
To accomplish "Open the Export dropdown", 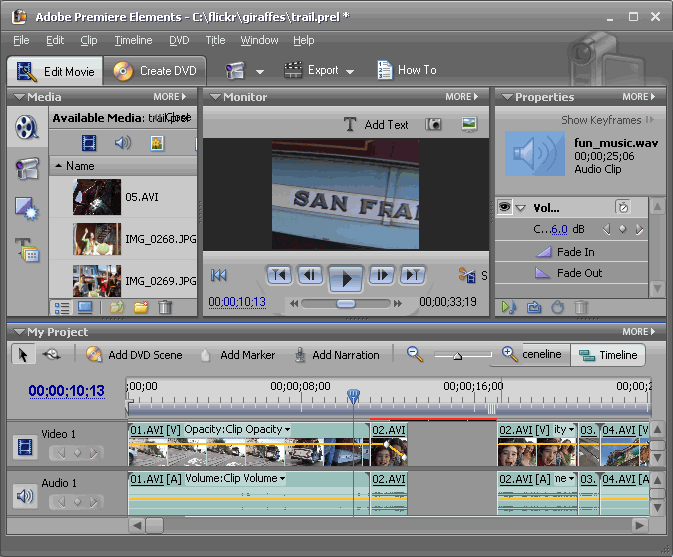I will 319,70.
